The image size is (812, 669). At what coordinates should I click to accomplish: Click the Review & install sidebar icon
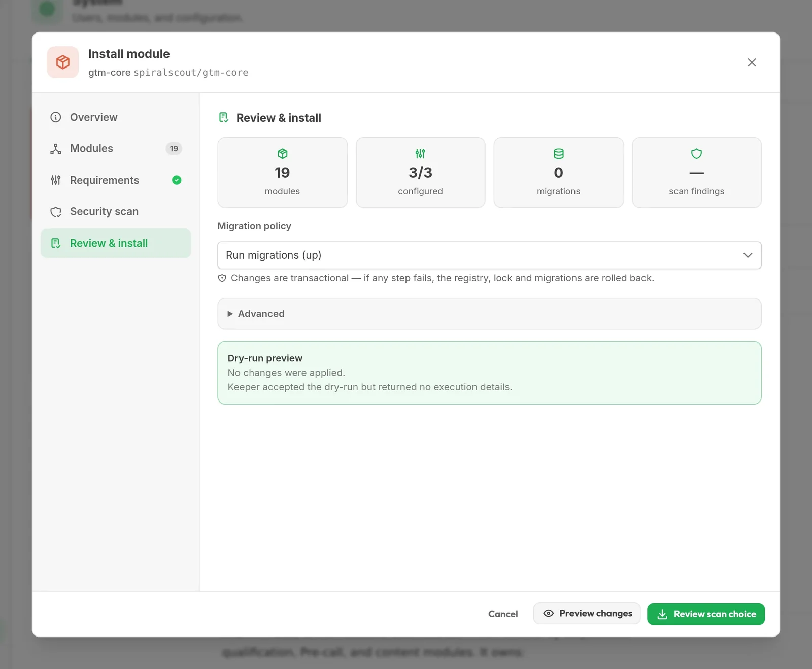point(56,243)
